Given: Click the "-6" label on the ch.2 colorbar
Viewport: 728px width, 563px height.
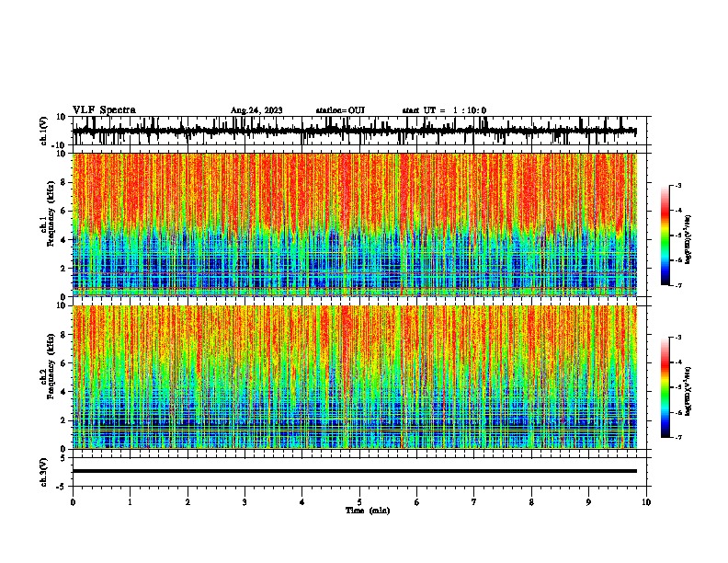Looking at the screenshot, I should (x=678, y=412).
